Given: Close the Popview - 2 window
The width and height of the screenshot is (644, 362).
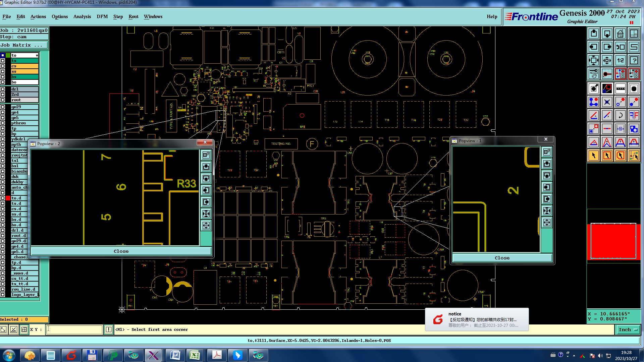Looking at the screenshot, I should tap(205, 142).
